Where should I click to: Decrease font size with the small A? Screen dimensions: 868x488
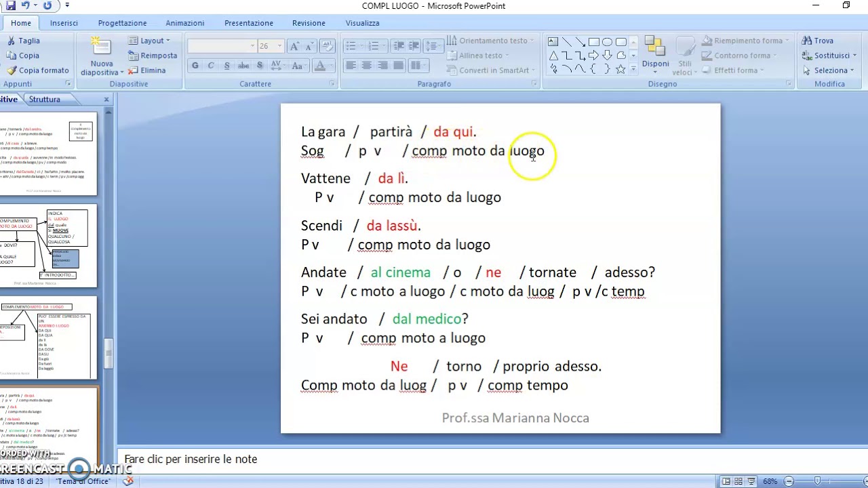click(310, 46)
